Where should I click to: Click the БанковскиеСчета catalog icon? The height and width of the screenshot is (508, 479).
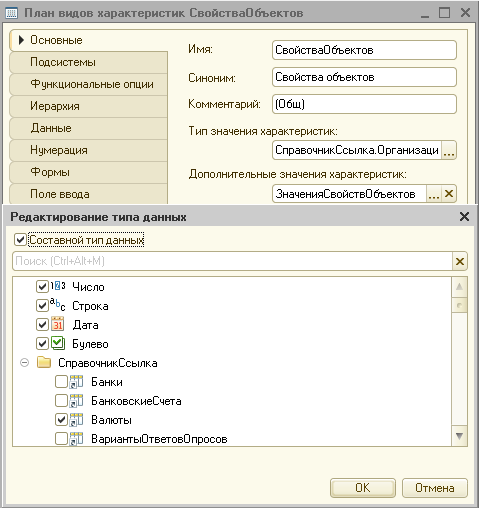pos(76,401)
